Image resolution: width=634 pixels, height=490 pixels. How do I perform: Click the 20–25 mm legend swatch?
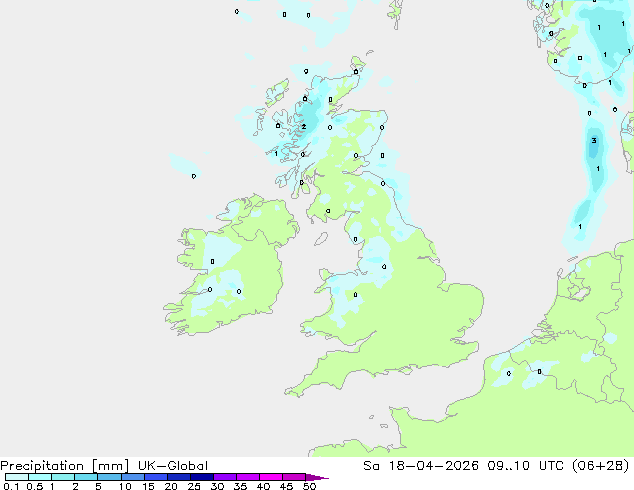178,477
